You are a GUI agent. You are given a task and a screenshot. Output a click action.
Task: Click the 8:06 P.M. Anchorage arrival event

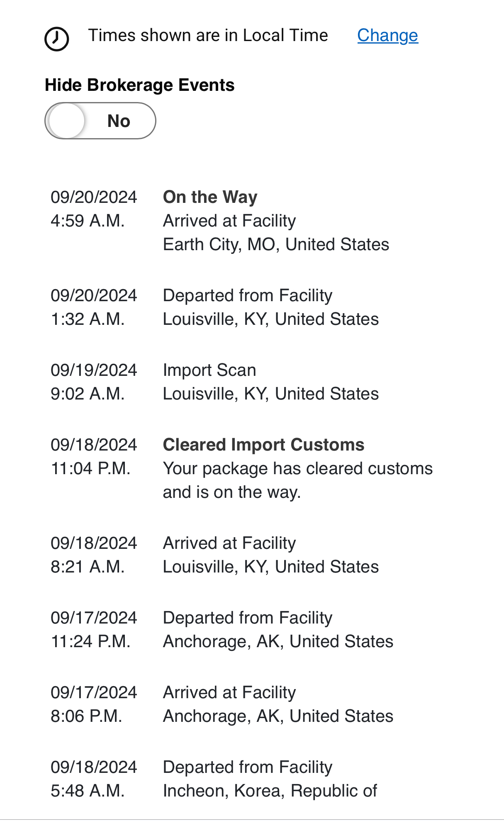229,693
